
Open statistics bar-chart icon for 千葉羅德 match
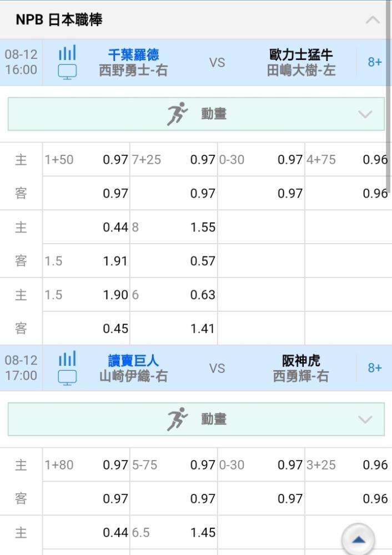67,53
